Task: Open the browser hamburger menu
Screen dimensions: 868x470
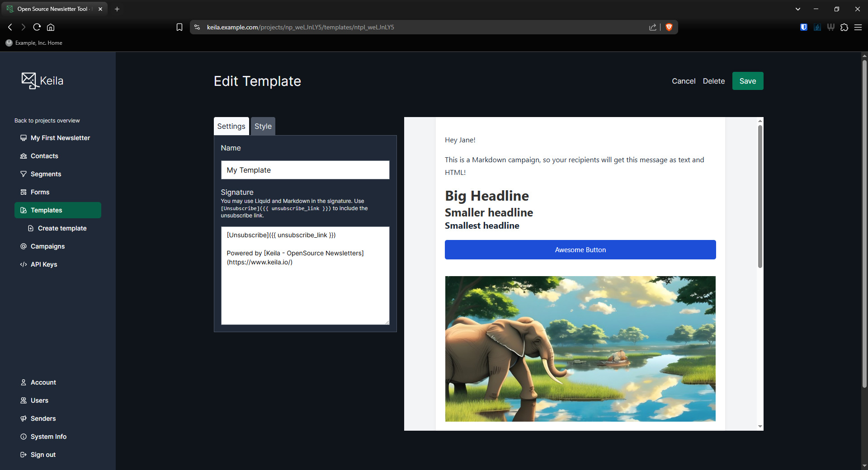Action: click(x=858, y=27)
